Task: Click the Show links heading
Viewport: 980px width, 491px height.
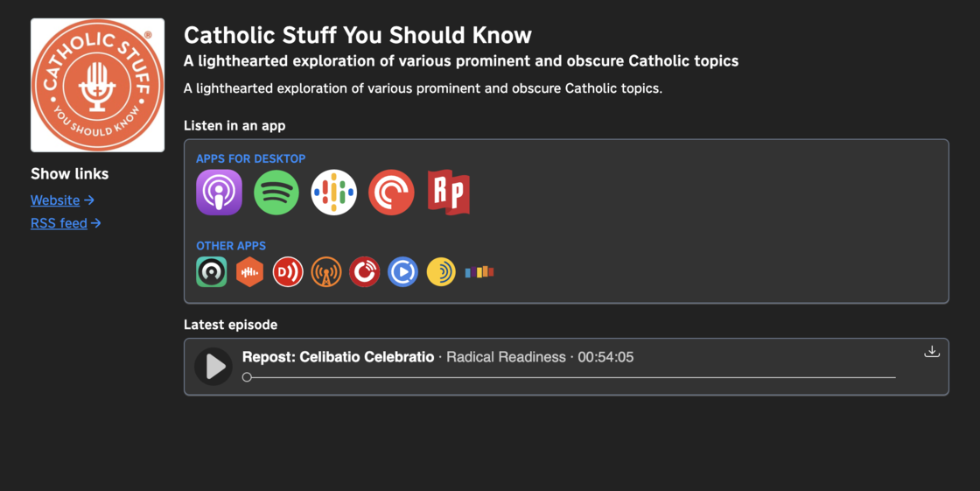Action: pos(69,174)
